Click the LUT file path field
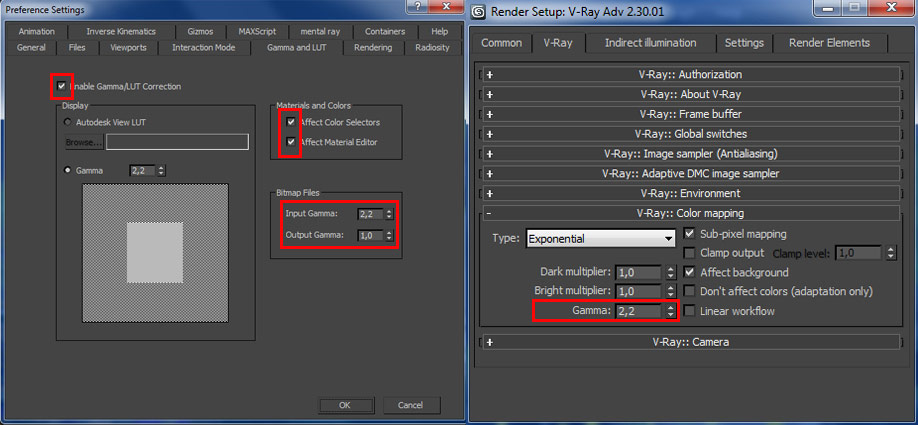Image resolution: width=918 pixels, height=425 pixels. click(177, 142)
